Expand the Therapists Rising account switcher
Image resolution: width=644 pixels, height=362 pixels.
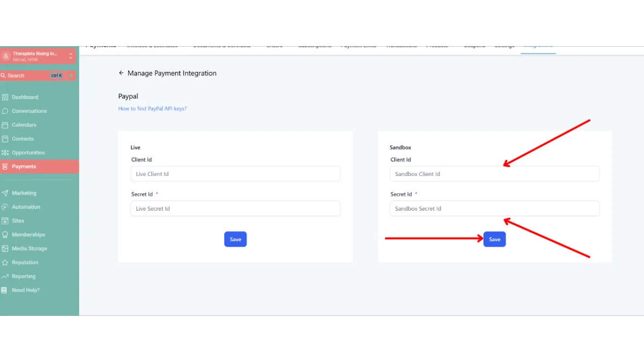[x=70, y=56]
